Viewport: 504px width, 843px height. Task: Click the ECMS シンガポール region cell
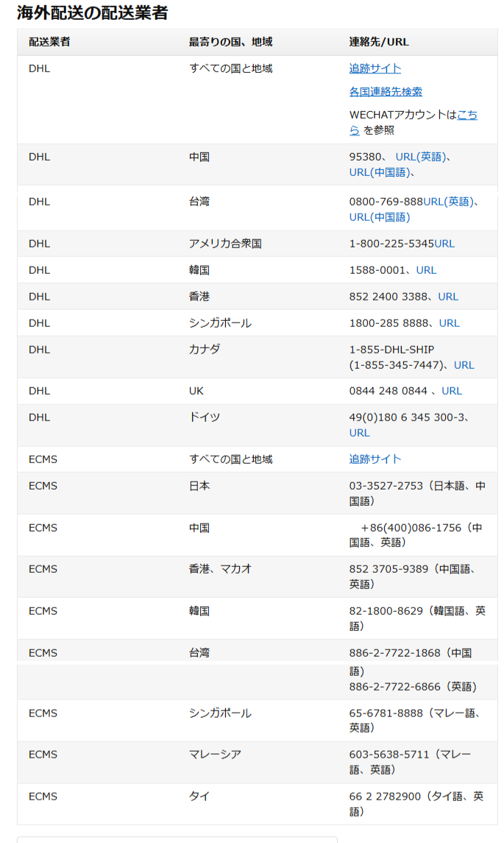[220, 713]
